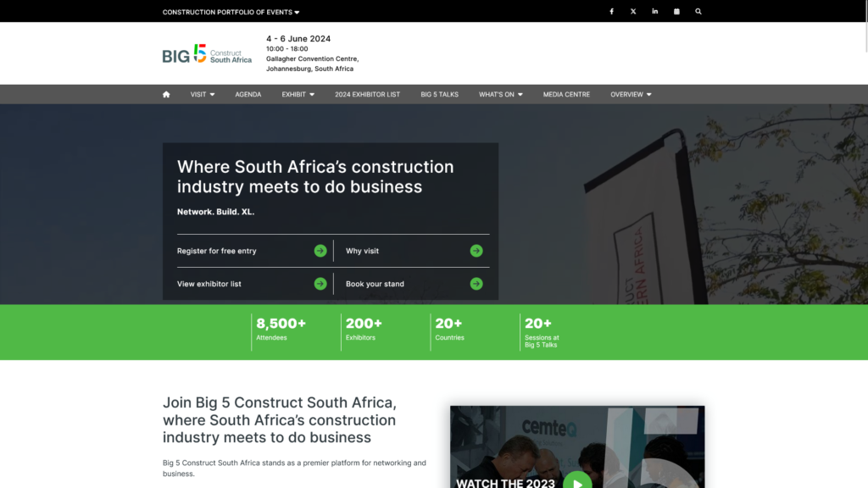868x488 pixels.
Task: Open the LinkedIn page icon
Action: click(x=655, y=12)
